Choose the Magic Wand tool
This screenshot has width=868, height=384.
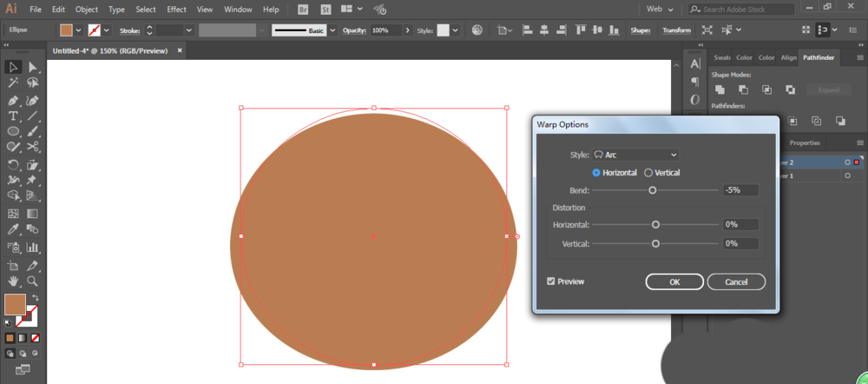13,83
